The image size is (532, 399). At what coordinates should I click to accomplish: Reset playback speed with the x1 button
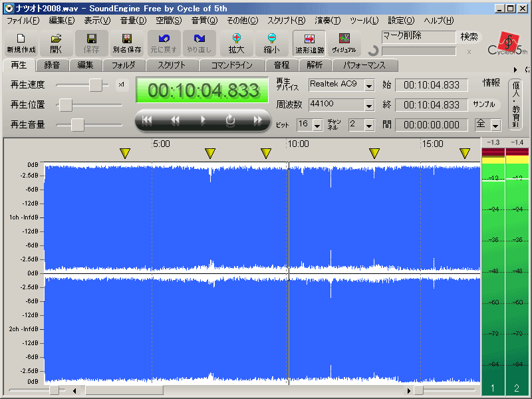pos(122,85)
